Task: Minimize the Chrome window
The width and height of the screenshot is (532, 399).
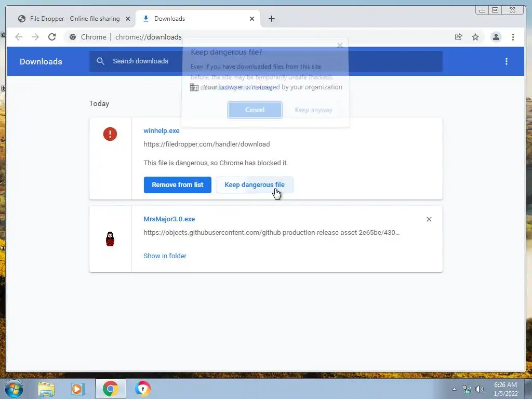Action: pyautogui.click(x=482, y=10)
